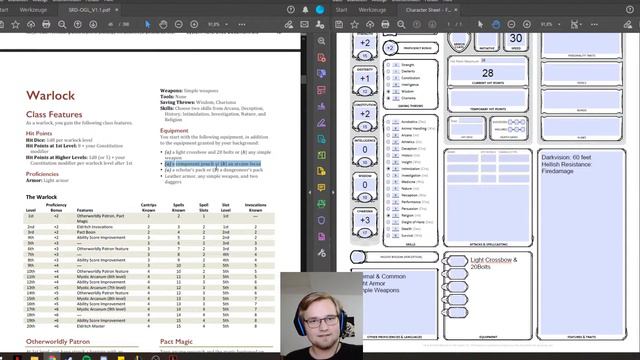Image resolution: width=640 pixels, height=360 pixels.
Task: Select the SRD-OGL_V1.1.pdf document tab
Action: pos(89,9)
